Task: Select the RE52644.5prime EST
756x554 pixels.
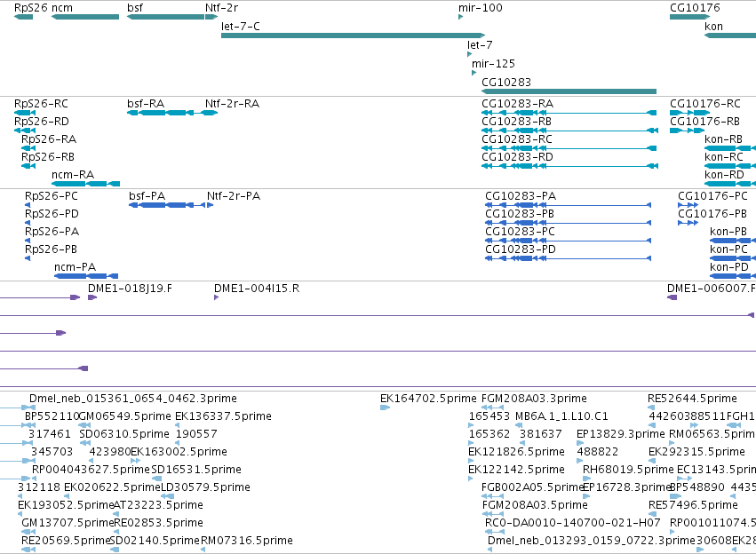Action: 651,408
